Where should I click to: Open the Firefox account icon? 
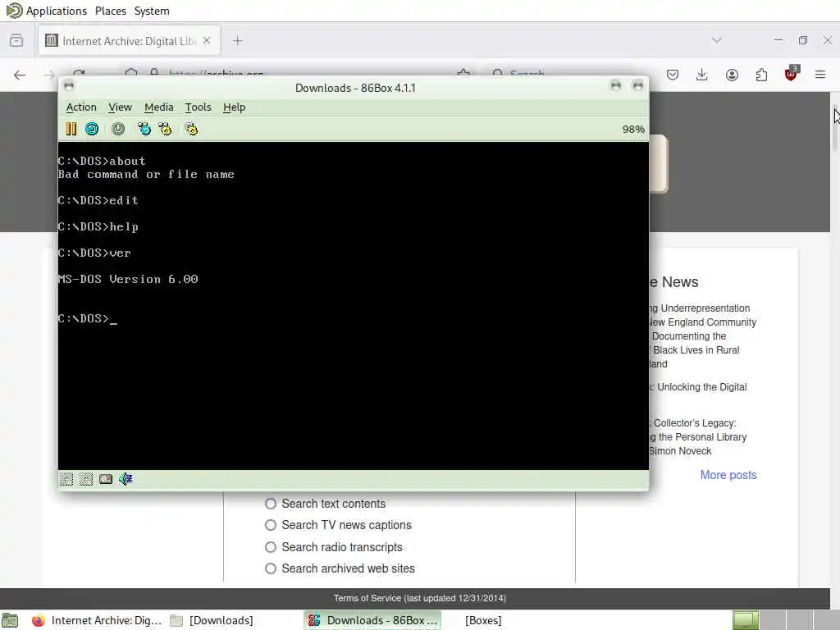[732, 75]
